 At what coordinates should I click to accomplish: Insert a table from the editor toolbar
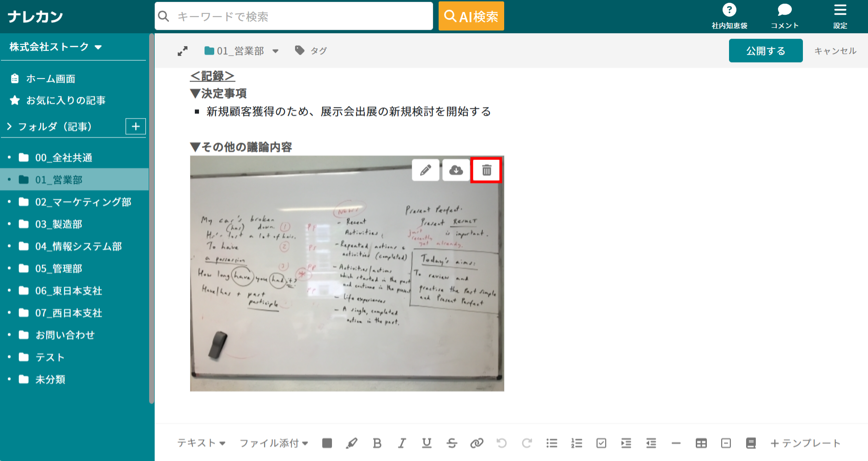coord(701,443)
